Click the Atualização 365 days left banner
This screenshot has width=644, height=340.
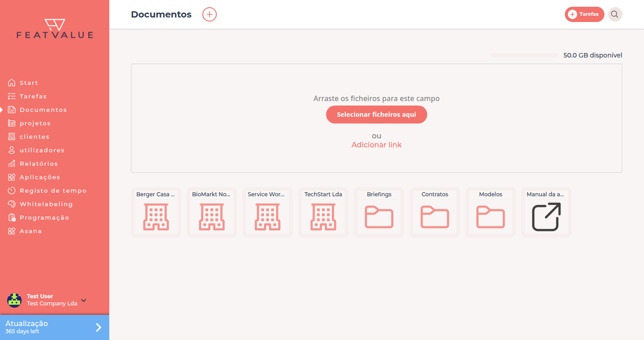[x=54, y=327]
